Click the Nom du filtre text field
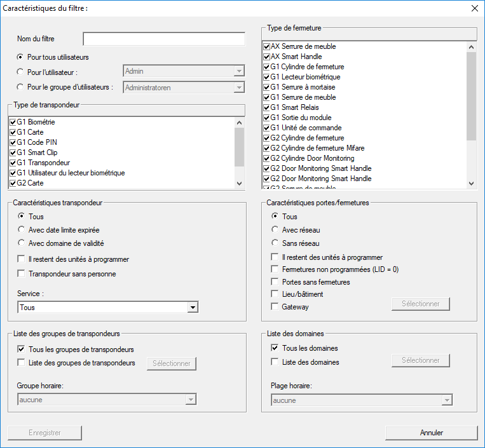Image resolution: width=485 pixels, height=448 pixels. [163, 39]
